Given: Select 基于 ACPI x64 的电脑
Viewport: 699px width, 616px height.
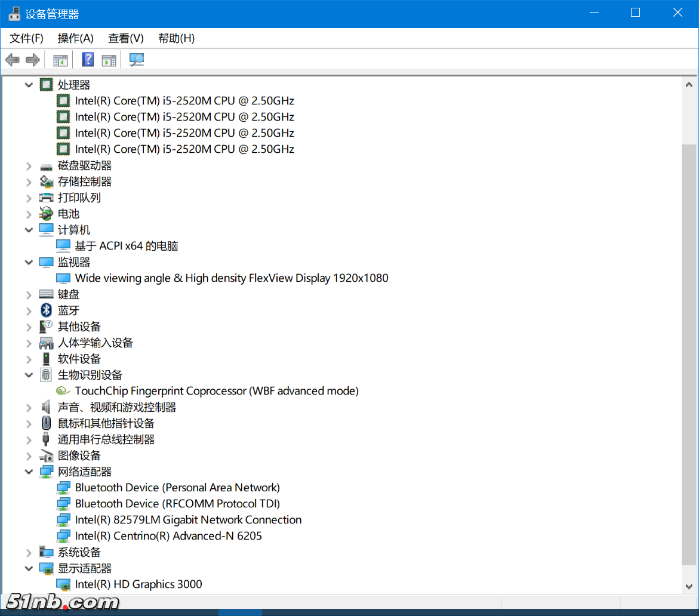Looking at the screenshot, I should (126, 246).
